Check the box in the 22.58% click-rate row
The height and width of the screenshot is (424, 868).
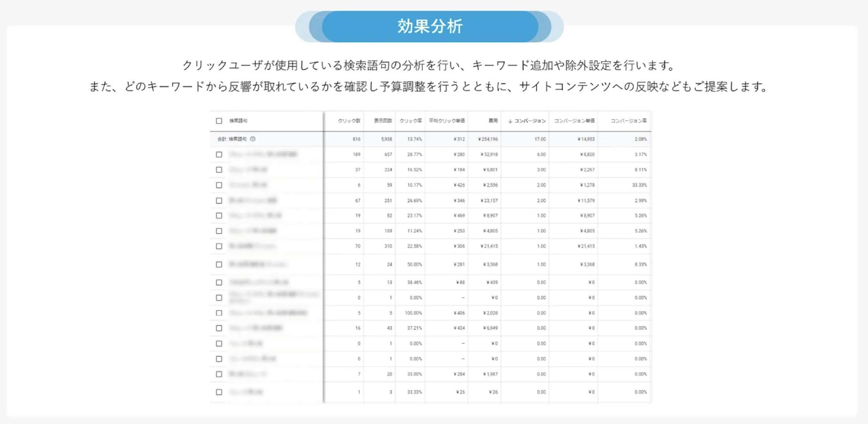[219, 246]
